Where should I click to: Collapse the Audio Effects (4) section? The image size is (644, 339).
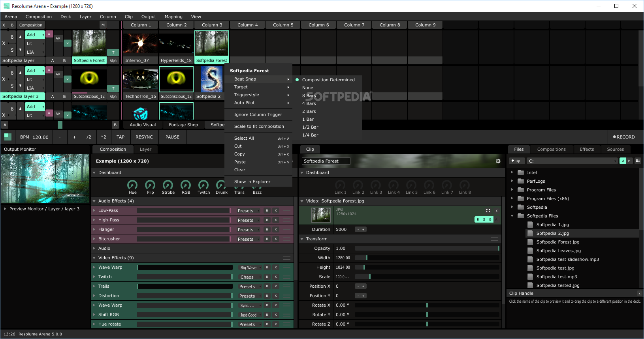tap(94, 201)
